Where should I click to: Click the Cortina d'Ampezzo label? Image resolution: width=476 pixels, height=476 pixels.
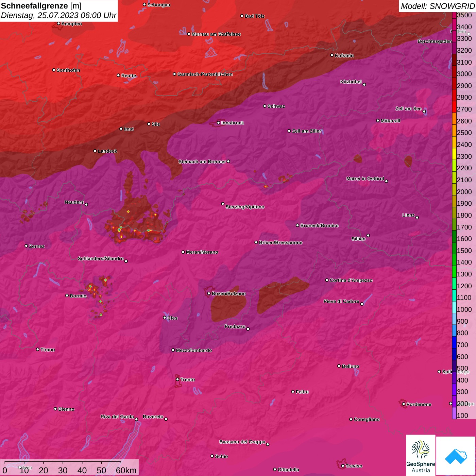pyautogui.click(x=351, y=280)
